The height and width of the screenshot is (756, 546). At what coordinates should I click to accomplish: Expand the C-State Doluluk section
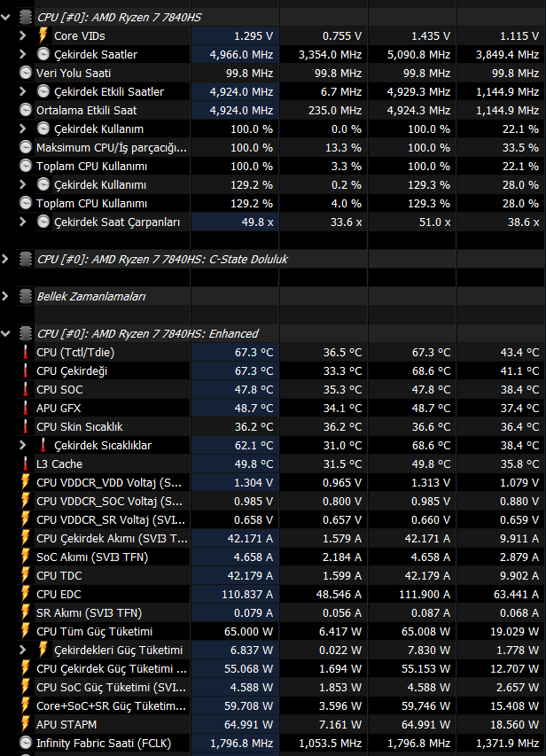5,259
